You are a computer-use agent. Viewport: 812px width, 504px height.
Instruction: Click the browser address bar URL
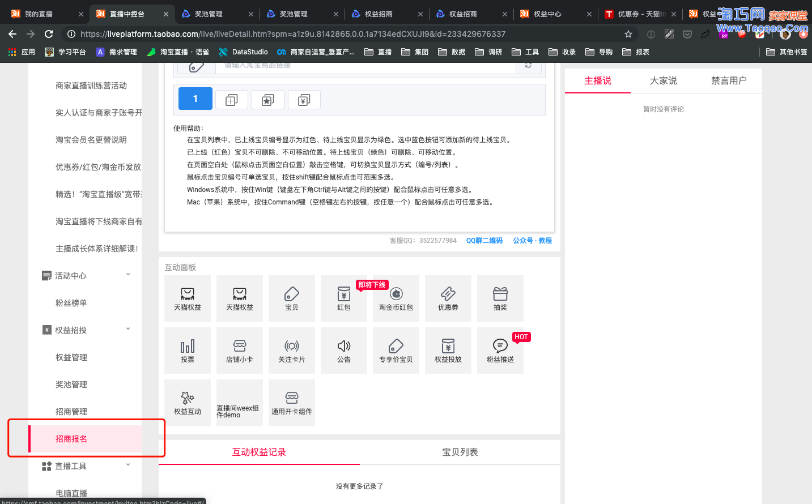coord(293,34)
